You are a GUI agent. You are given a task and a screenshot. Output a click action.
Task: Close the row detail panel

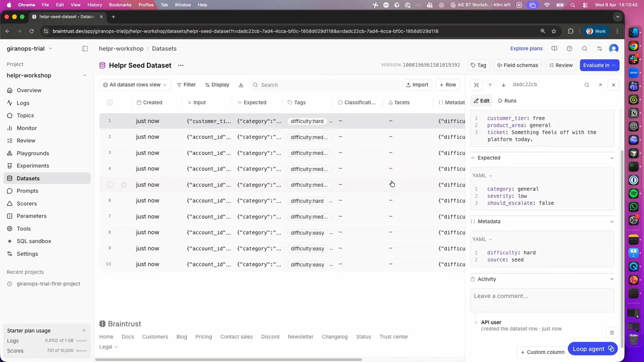pos(614,85)
